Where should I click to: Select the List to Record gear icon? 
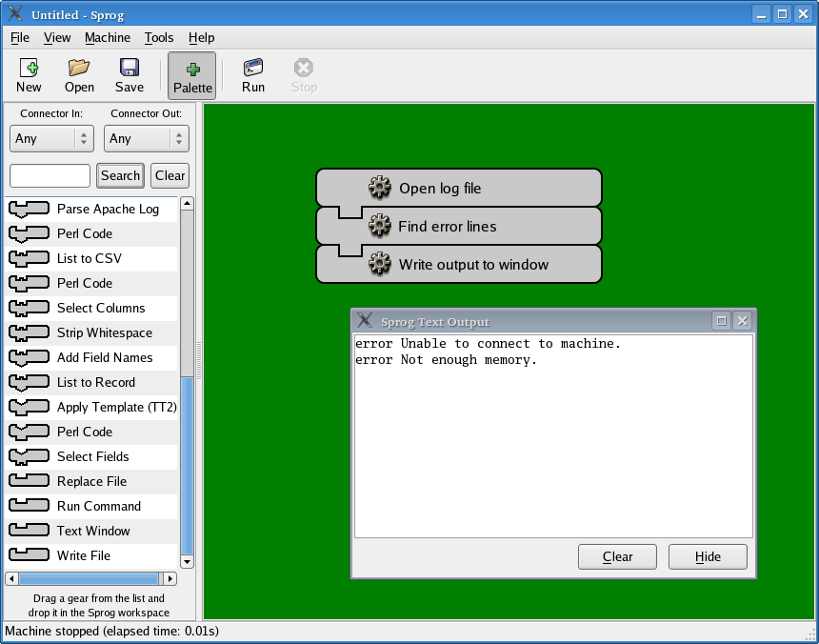point(30,382)
